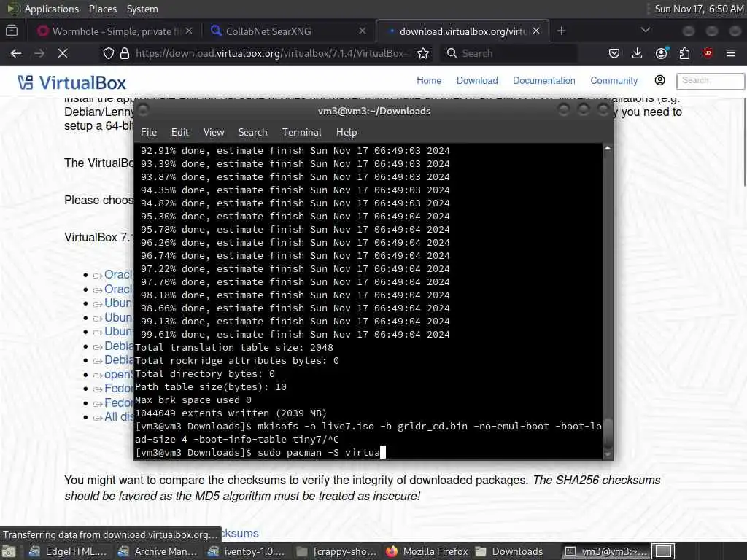Viewport: 747px width, 560px height.
Task: Open the Firefox account avatar icon
Action: tap(661, 53)
